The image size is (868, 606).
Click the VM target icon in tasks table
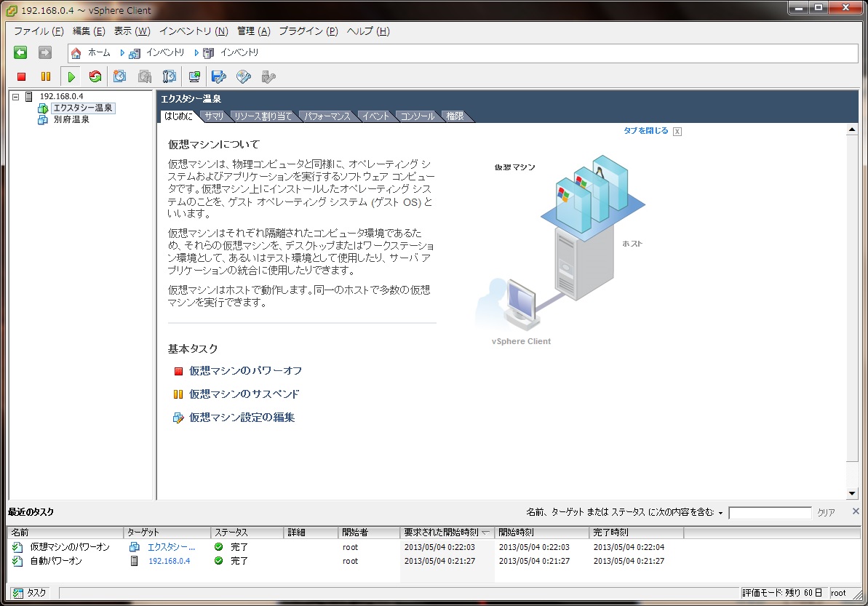[x=134, y=547]
